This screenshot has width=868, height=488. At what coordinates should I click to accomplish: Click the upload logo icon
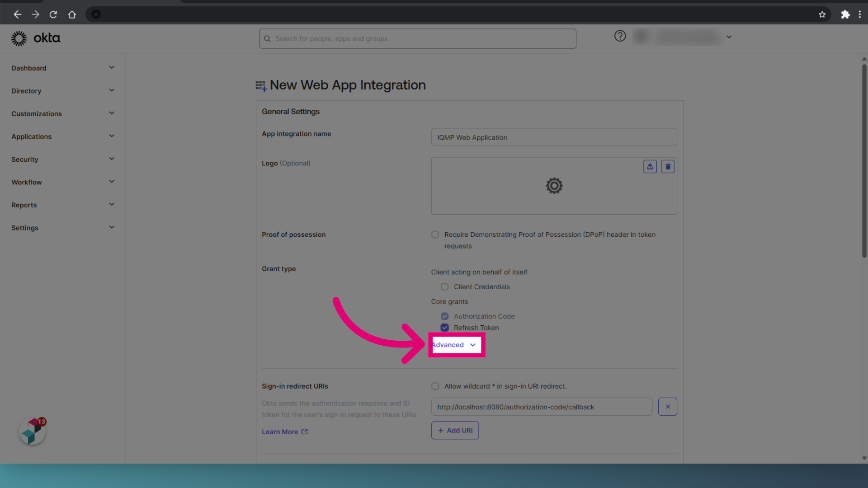point(650,167)
